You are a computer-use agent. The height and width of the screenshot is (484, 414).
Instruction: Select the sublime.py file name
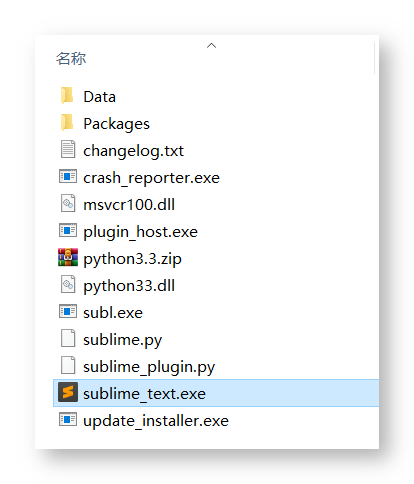point(122,340)
